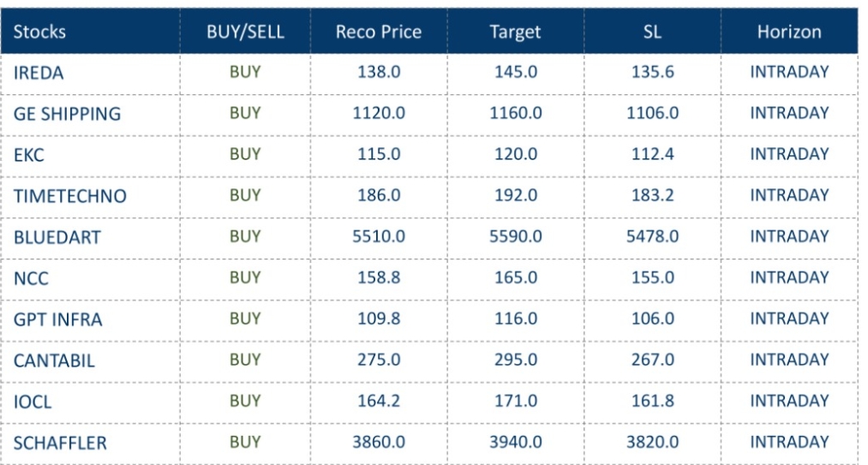868x465 pixels.
Task: Click the 3860.0 reco price cell
Action: click(379, 442)
